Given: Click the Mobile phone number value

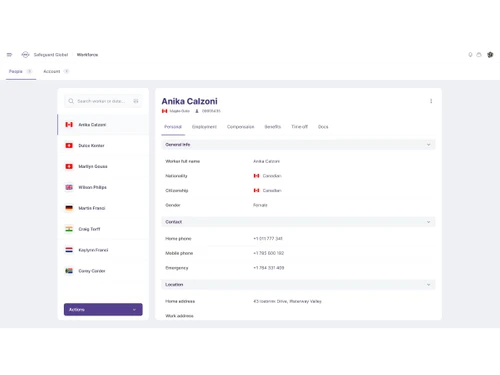Looking at the screenshot, I should (269, 253).
